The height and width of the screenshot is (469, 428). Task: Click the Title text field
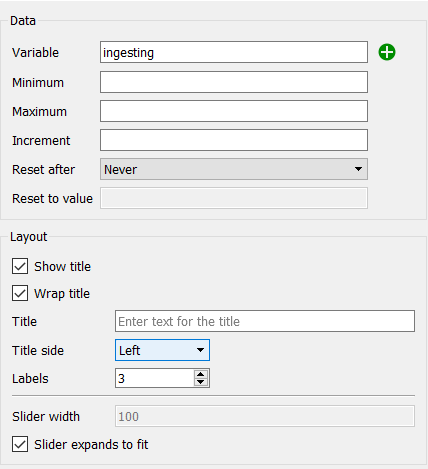(x=265, y=321)
